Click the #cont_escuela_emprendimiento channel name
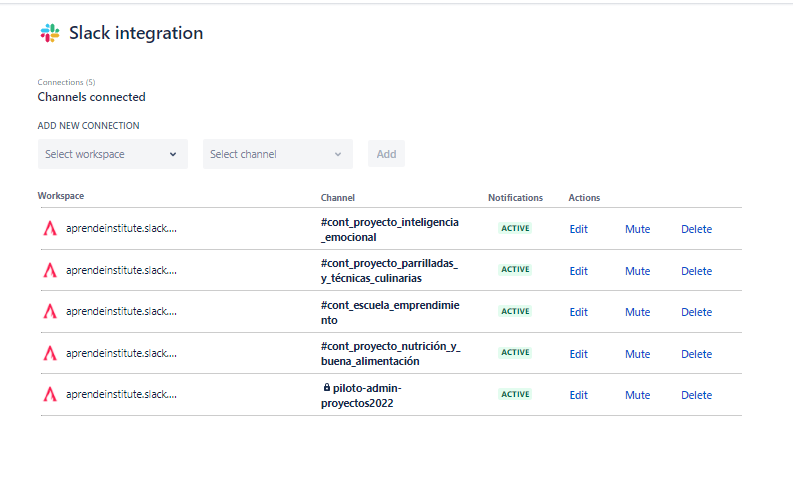 pos(389,312)
